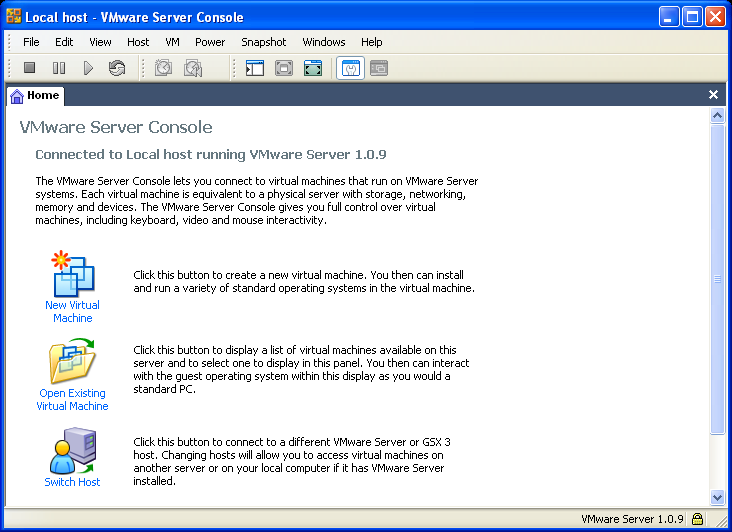
Task: Click the Switch Host server icon
Action: (72, 450)
